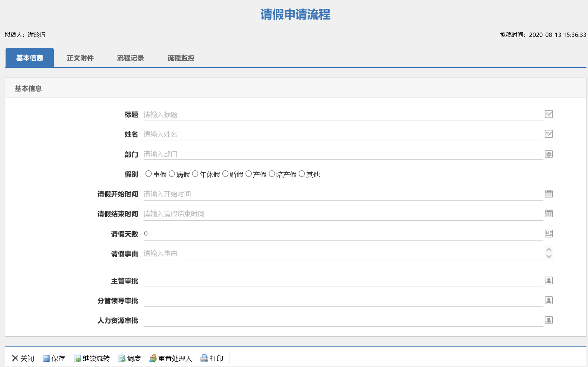Click the down arrow on 请假事由 field
The image size is (588, 367).
(x=549, y=256)
